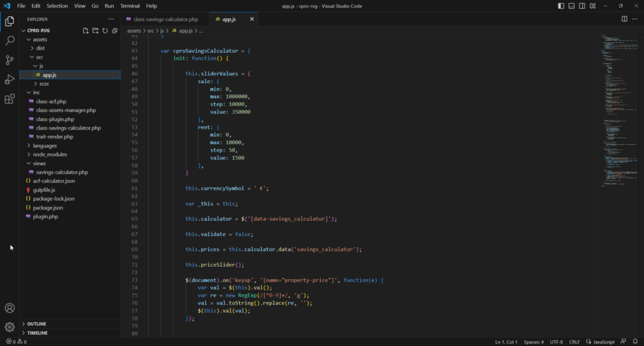Open the Explorer view in activity bar
644x346 pixels.
coord(9,21)
